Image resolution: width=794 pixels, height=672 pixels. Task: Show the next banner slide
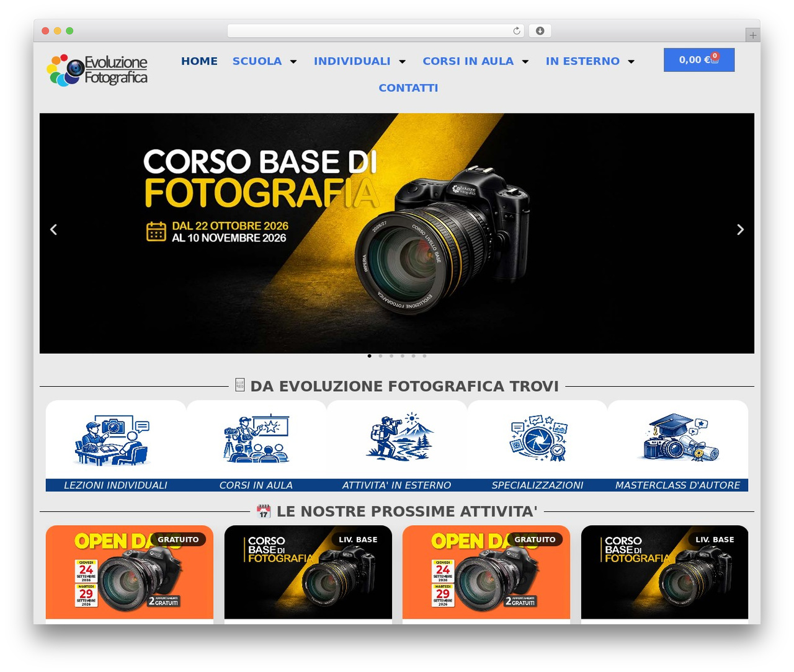(740, 230)
